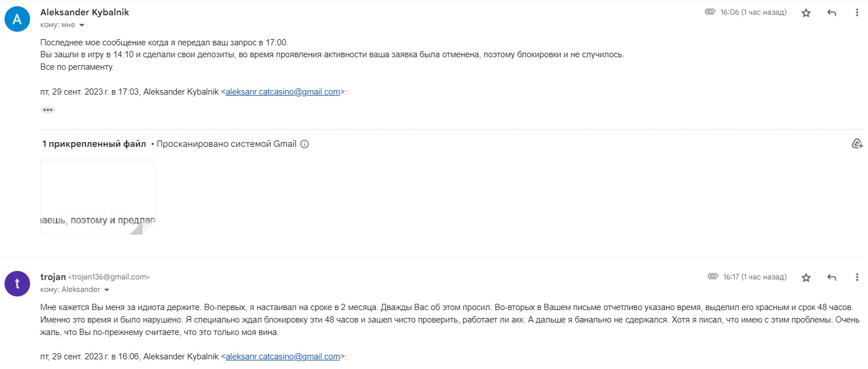Open more options for trojan's message

857,277
